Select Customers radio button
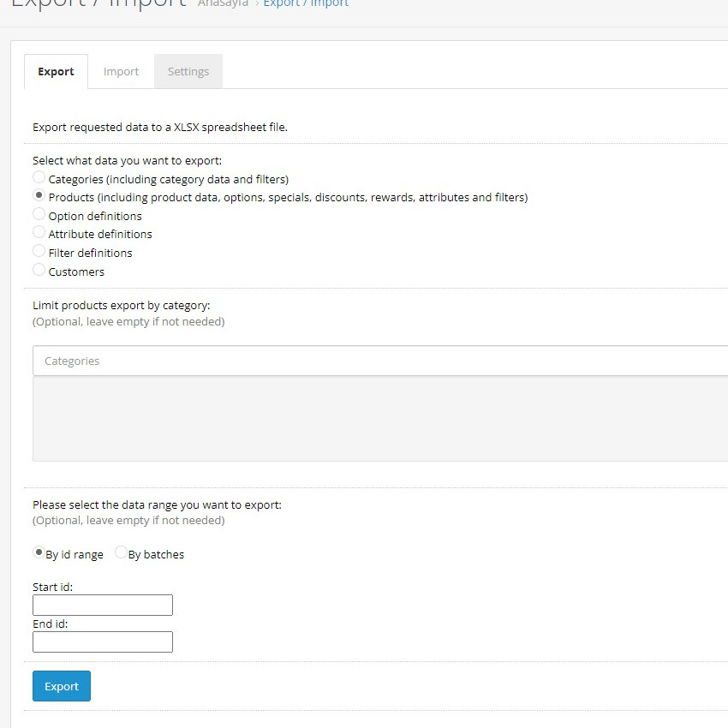Viewport: 728px width, 728px height. tap(39, 270)
